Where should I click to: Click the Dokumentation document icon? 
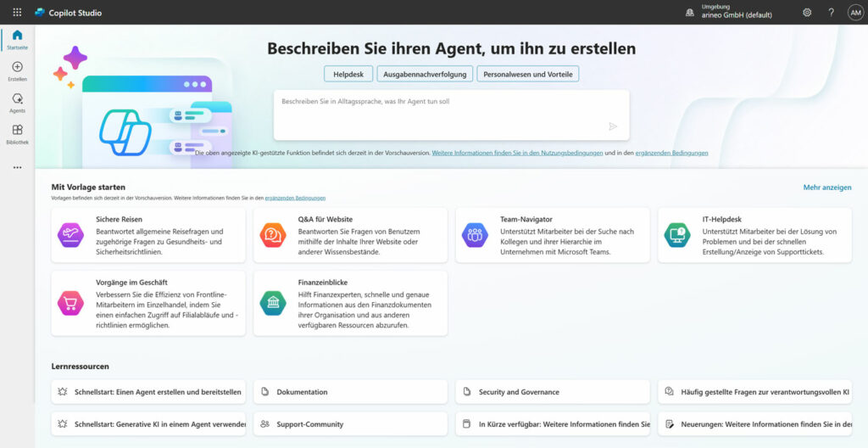(x=264, y=391)
